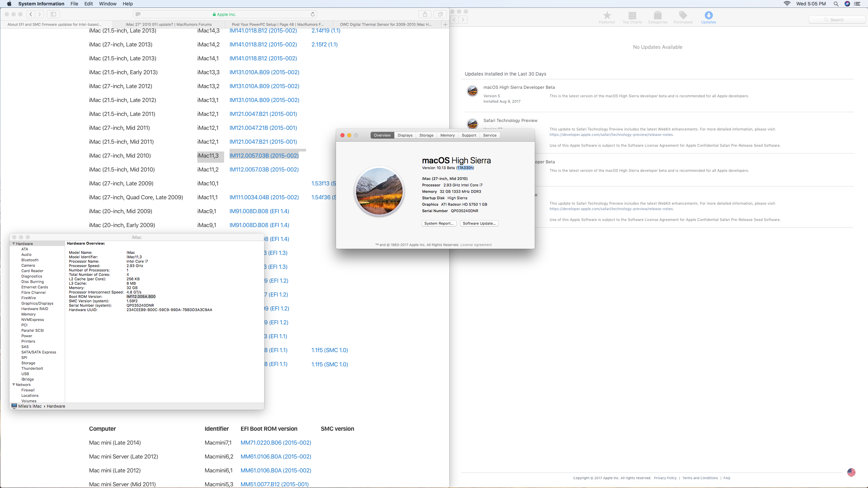The image size is (868, 488).
Task: Select SATA/SATA Express in sidebar
Action: [x=39, y=352]
